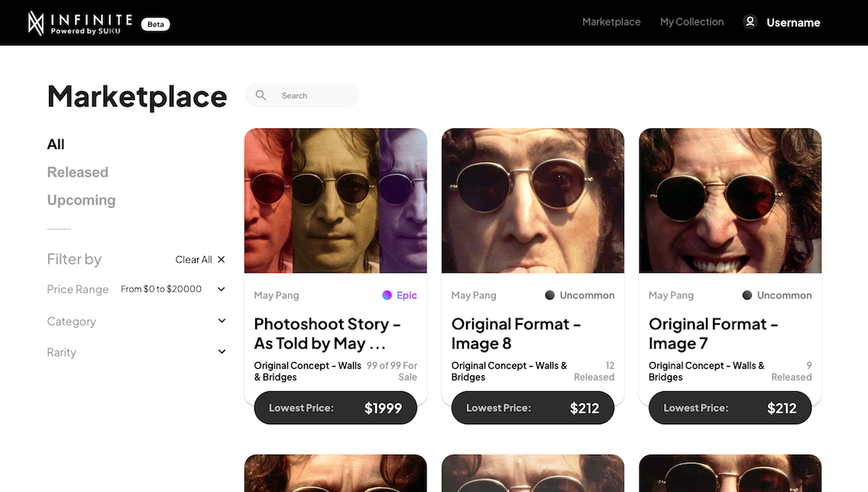This screenshot has height=492, width=868.
Task: Click 'May Pang' on the Image 7 card
Action: [x=671, y=296]
